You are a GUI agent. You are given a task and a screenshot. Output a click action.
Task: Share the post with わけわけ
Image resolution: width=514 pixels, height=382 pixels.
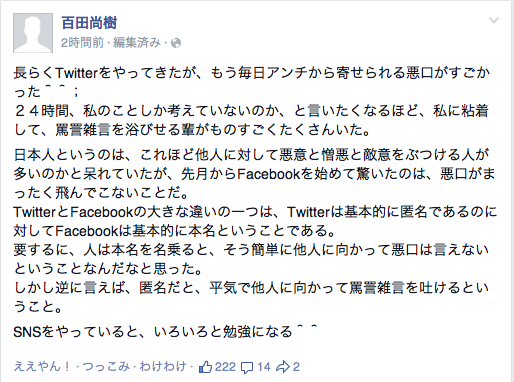pyautogui.click(x=163, y=367)
